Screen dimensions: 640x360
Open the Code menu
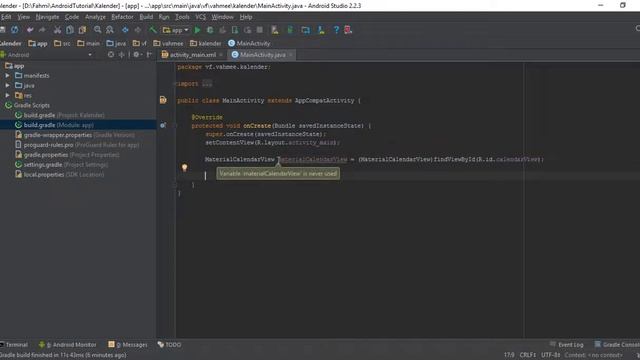[72, 17]
